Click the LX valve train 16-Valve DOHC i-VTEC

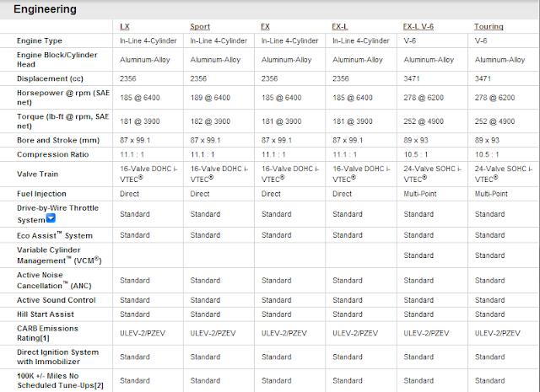(x=148, y=174)
